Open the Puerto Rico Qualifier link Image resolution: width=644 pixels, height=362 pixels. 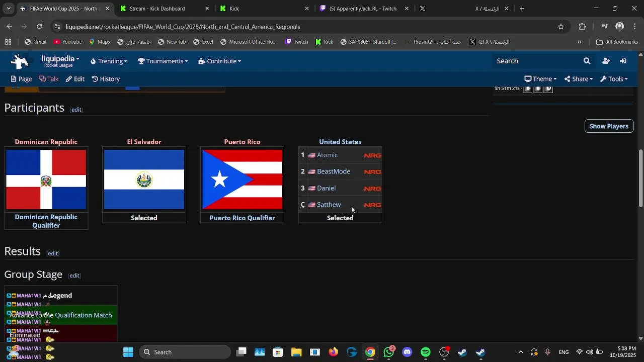coord(242,218)
